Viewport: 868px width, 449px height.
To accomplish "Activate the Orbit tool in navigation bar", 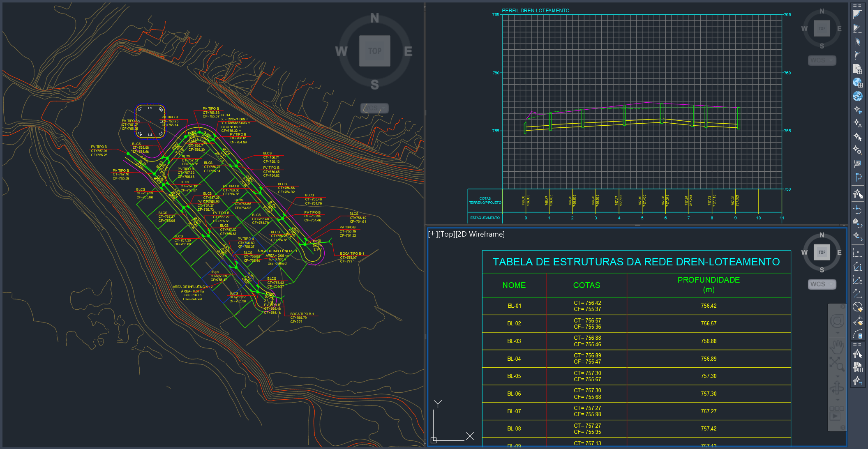I will (837, 388).
